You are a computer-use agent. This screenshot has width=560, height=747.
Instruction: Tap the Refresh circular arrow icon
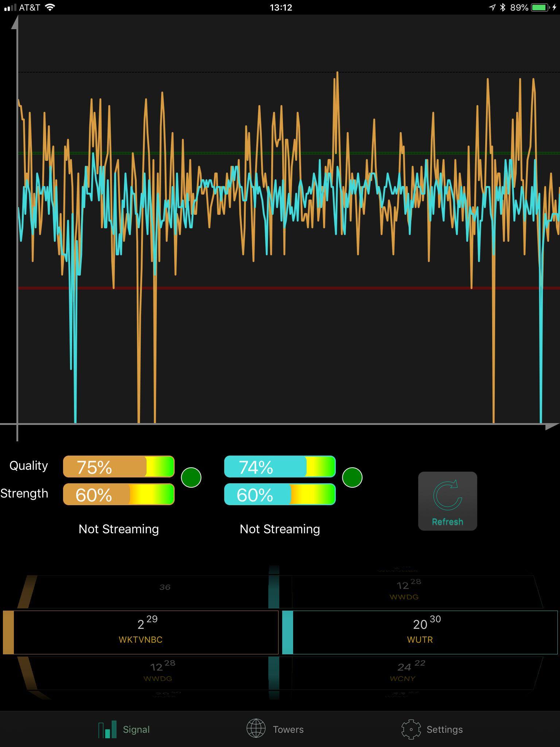point(447,496)
